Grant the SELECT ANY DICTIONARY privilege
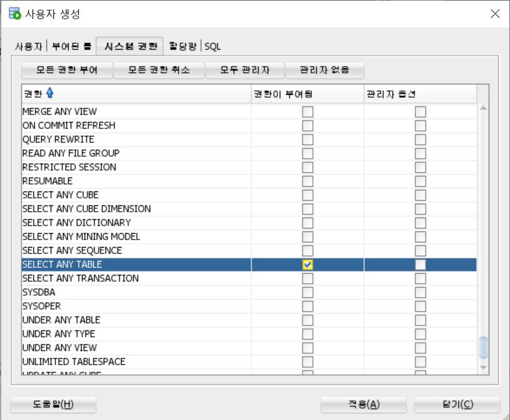The height and width of the screenshot is (420, 510). tap(308, 223)
